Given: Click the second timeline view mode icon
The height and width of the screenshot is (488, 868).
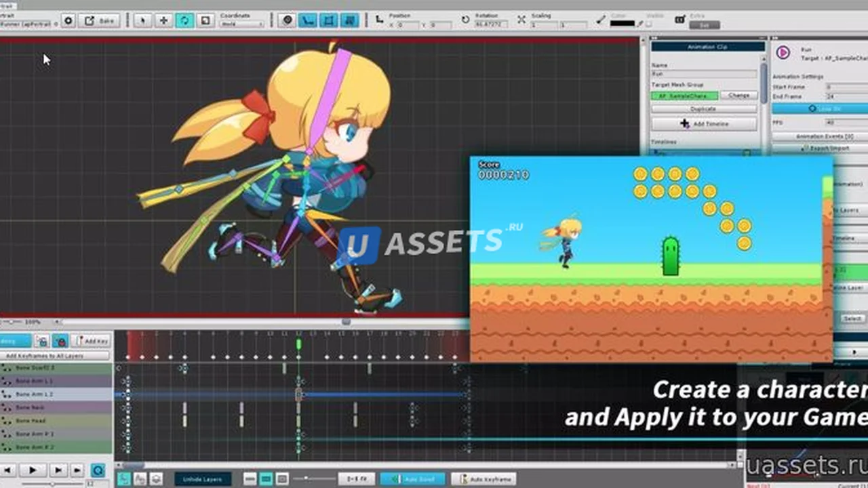Looking at the screenshot, I should 140,479.
